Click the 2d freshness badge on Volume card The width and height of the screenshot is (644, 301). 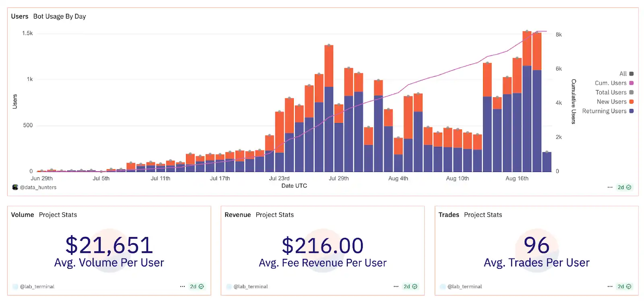coord(197,287)
